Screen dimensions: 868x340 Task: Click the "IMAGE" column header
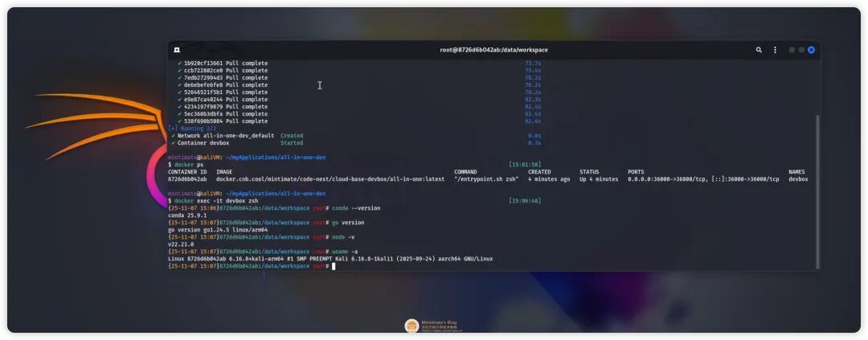tap(224, 172)
